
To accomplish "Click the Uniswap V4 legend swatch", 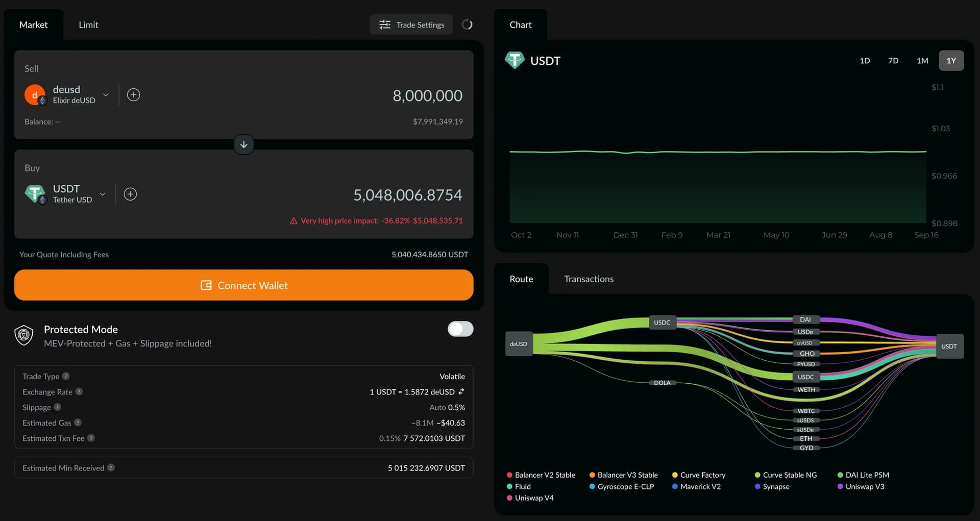I will tap(509, 498).
